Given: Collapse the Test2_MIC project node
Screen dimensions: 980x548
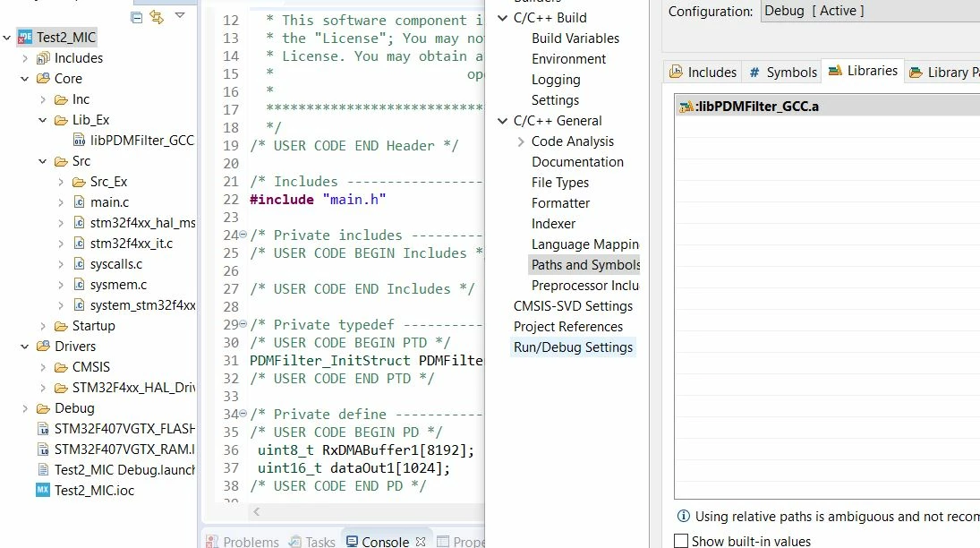Looking at the screenshot, I should pyautogui.click(x=7, y=38).
